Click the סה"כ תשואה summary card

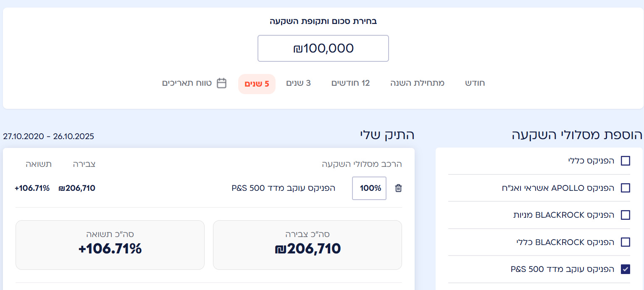point(110,245)
